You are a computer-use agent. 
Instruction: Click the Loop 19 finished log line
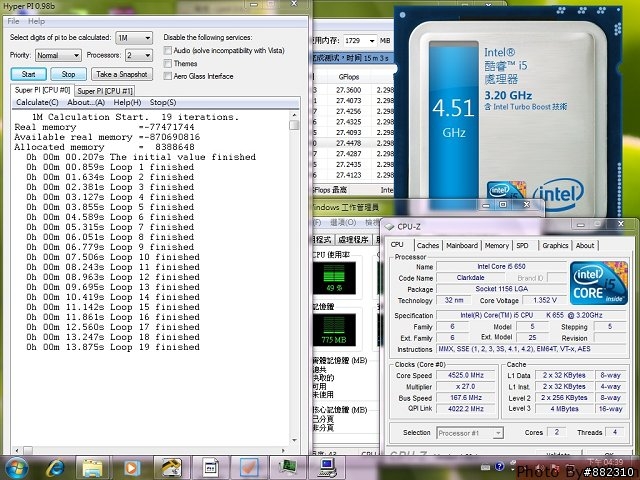coord(113,347)
